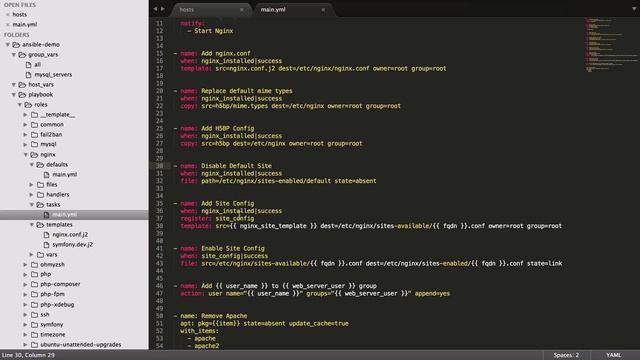
Task: Collapse the tasks folder
Action: [32, 204]
